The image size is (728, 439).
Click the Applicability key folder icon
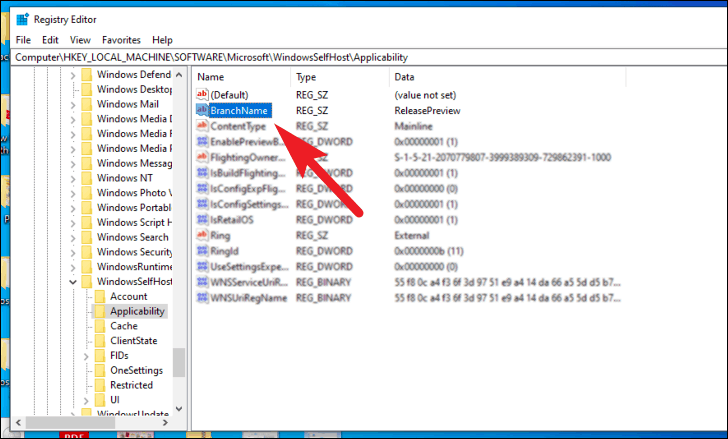[100, 311]
